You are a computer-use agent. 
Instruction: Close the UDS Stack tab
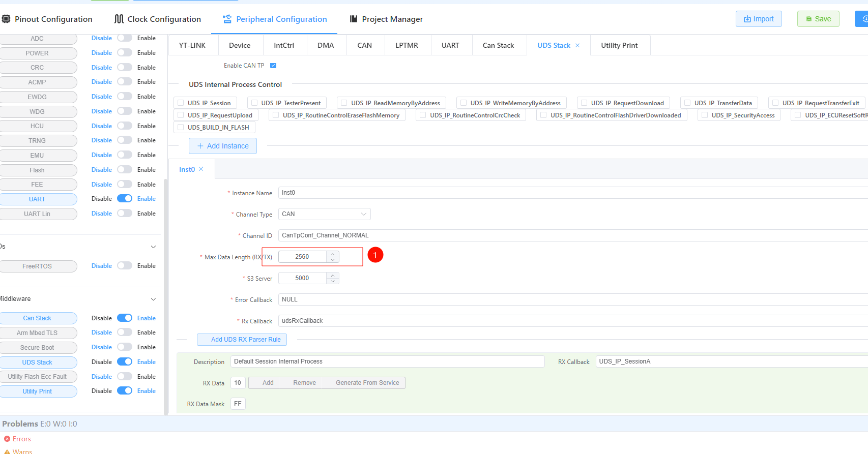[577, 45]
